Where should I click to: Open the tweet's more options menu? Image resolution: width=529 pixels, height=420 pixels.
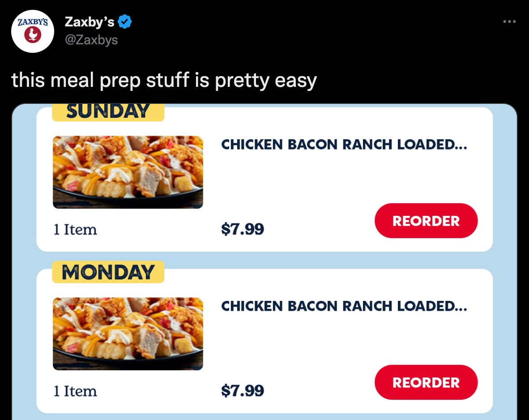click(x=509, y=21)
